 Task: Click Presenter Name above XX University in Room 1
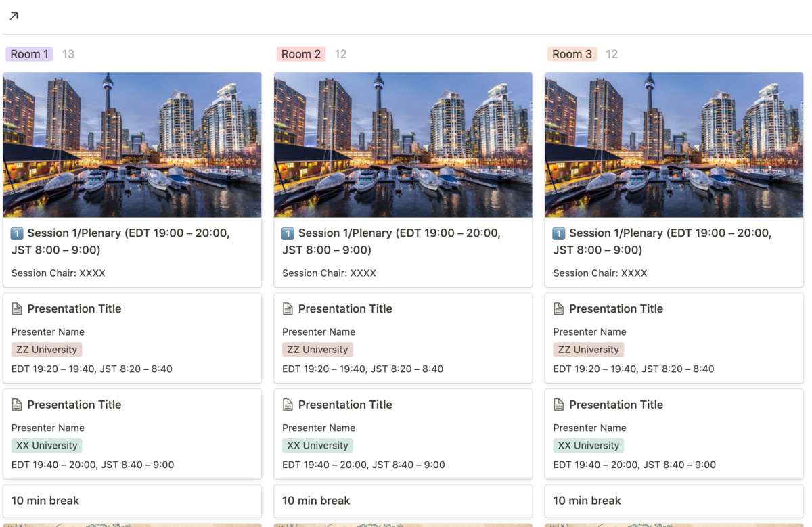[48, 428]
